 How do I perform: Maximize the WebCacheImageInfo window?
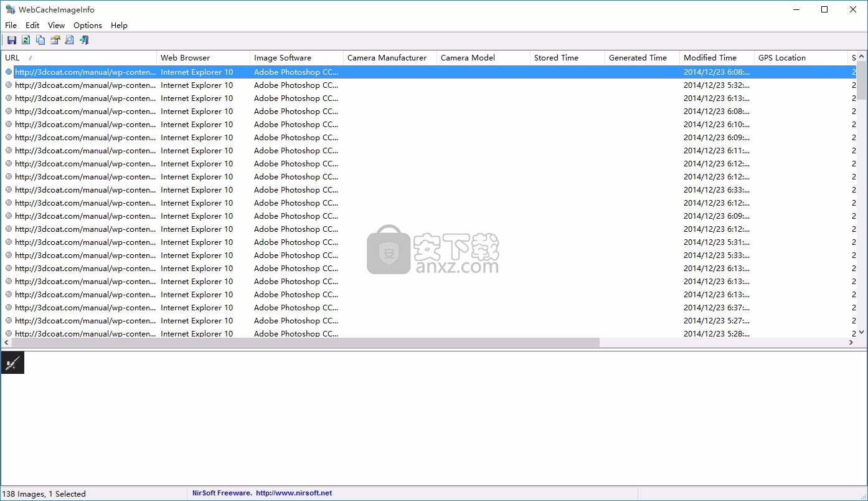coord(824,9)
